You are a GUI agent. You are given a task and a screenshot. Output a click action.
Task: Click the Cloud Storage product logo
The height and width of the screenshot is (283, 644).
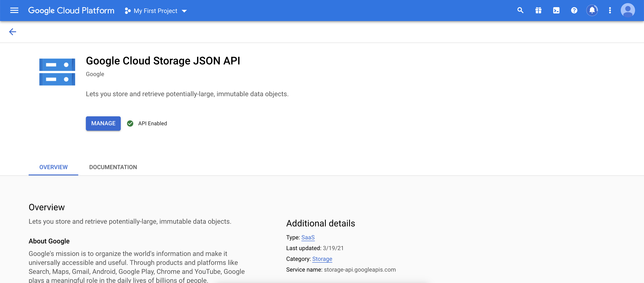click(57, 72)
